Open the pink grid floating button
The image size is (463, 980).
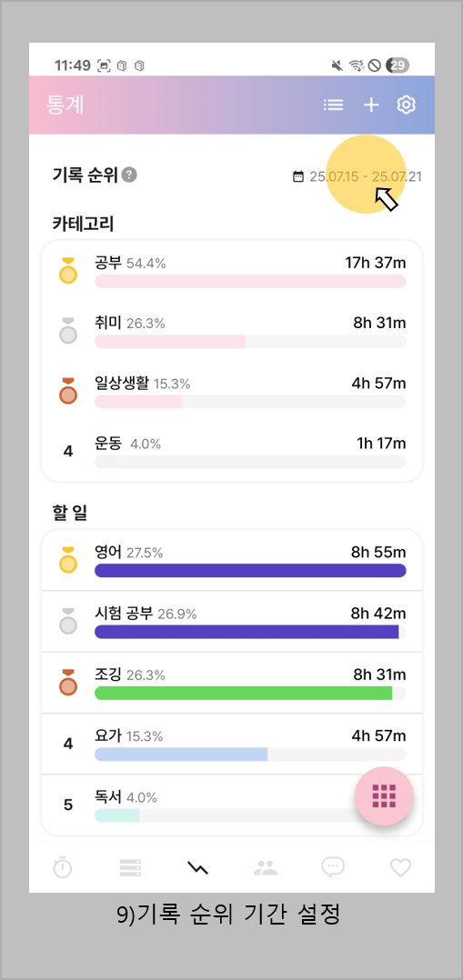point(384,795)
